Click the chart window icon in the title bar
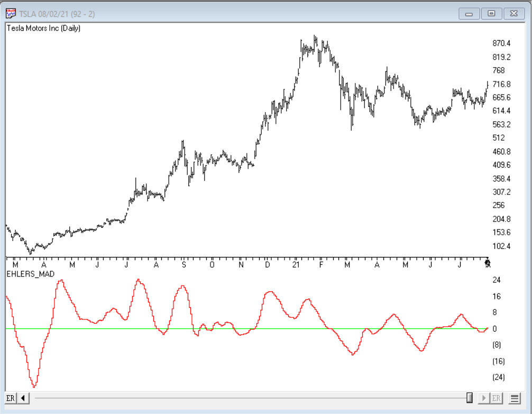Viewport: 532px width, 414px height. [11, 14]
